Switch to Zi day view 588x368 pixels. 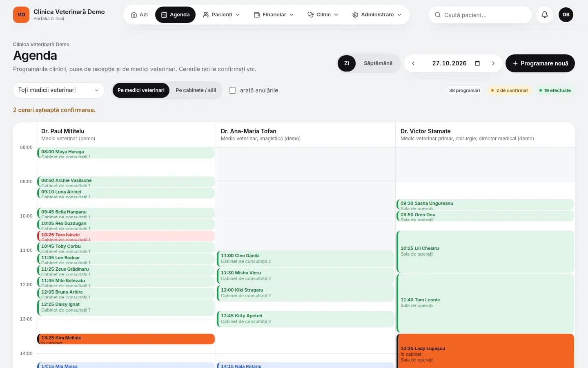[x=347, y=63]
